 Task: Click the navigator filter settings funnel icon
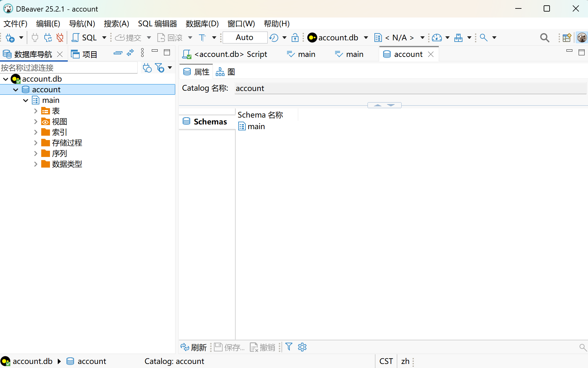pos(160,68)
